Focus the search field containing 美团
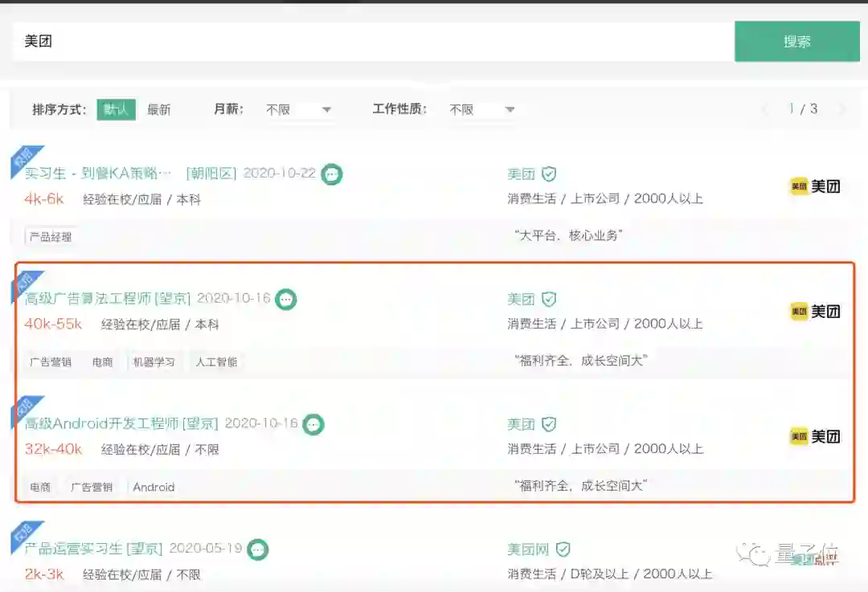868x592 pixels. point(374,42)
